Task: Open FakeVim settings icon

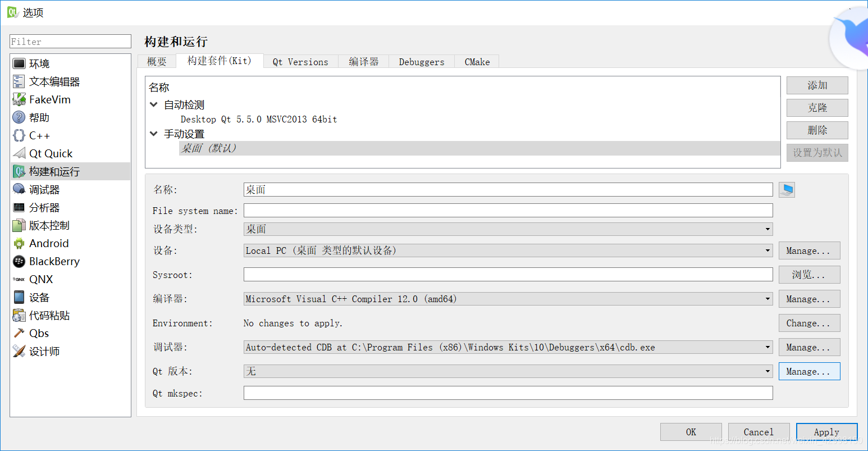Action: pos(19,99)
